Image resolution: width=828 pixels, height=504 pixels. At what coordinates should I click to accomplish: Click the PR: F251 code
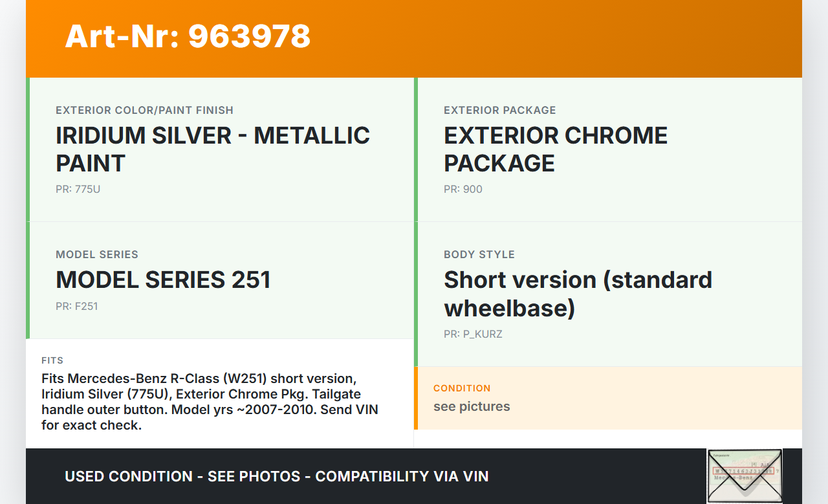pos(76,307)
